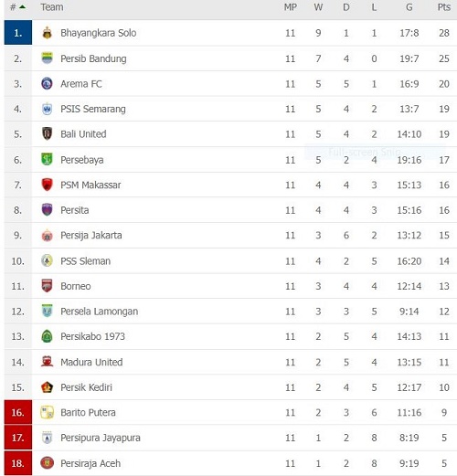Image resolution: width=457 pixels, height=476 pixels.
Task: Click the Bhayangkara Solo club crest
Action: pos(47,33)
